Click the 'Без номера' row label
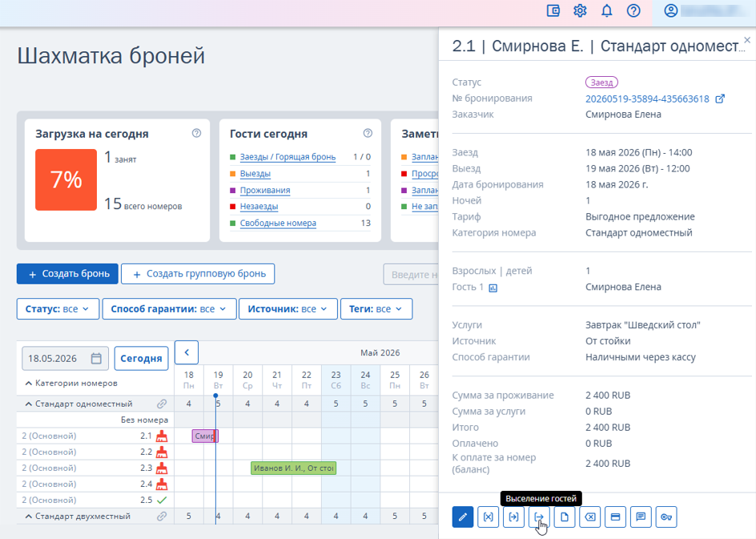The image size is (756, 539). tap(144, 420)
